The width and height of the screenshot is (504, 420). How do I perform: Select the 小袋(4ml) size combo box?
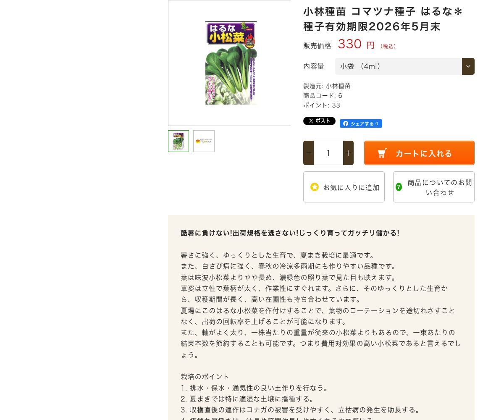coord(405,66)
